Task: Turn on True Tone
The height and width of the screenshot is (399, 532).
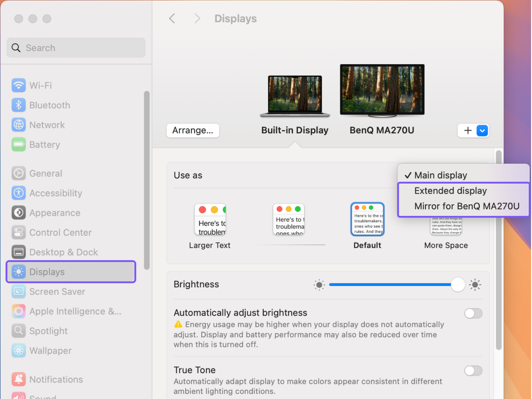Action: [x=473, y=371]
